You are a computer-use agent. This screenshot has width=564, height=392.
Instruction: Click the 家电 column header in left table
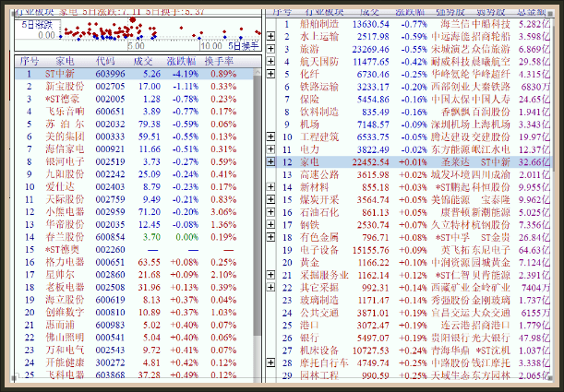tap(65, 62)
